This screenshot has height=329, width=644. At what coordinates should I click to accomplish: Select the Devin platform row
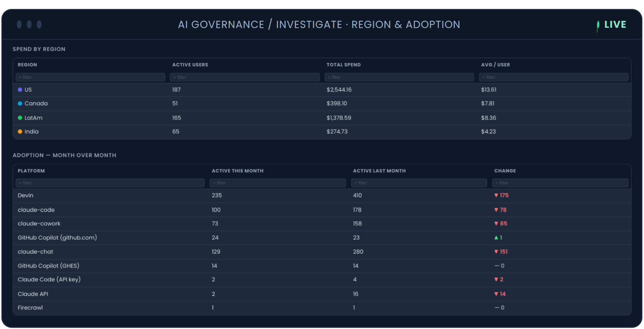[x=322, y=196]
